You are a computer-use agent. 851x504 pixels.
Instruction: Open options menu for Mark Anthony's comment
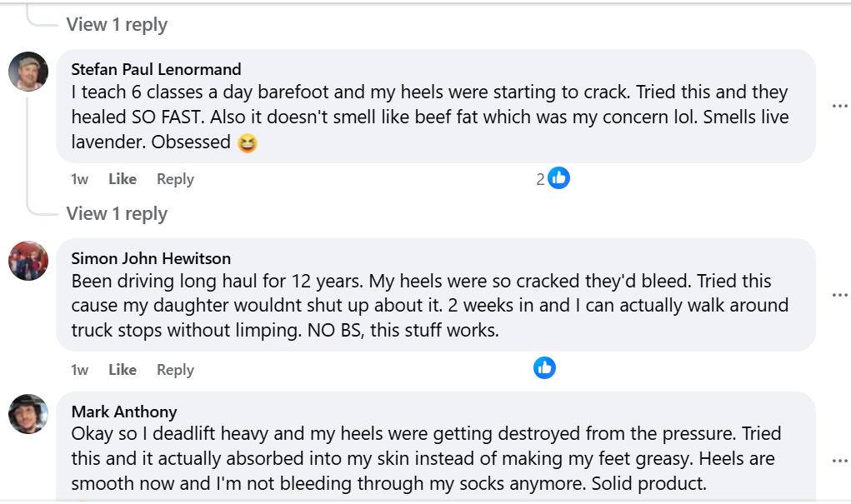pyautogui.click(x=839, y=460)
